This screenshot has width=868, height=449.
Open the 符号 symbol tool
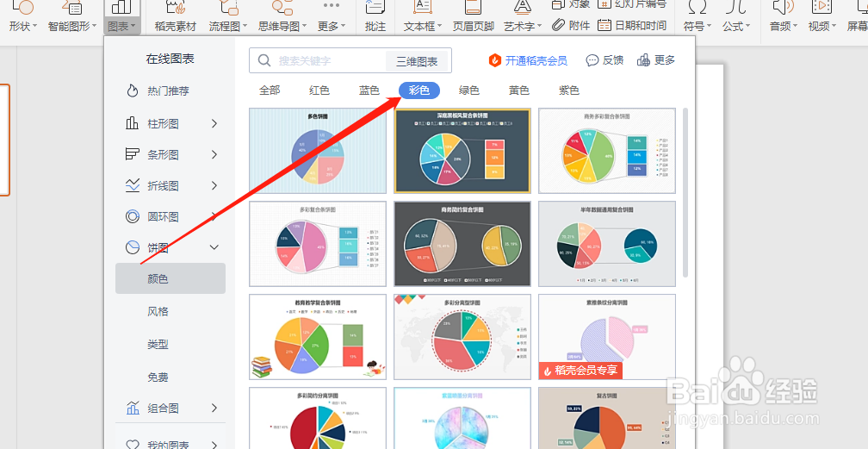[697, 16]
